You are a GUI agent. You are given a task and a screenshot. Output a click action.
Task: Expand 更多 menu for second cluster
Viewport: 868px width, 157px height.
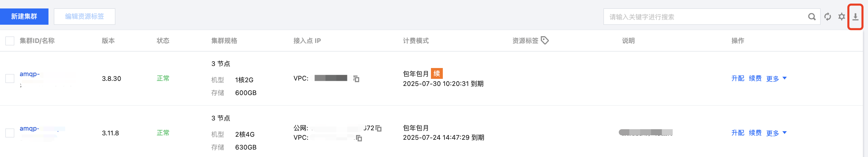coord(776,133)
